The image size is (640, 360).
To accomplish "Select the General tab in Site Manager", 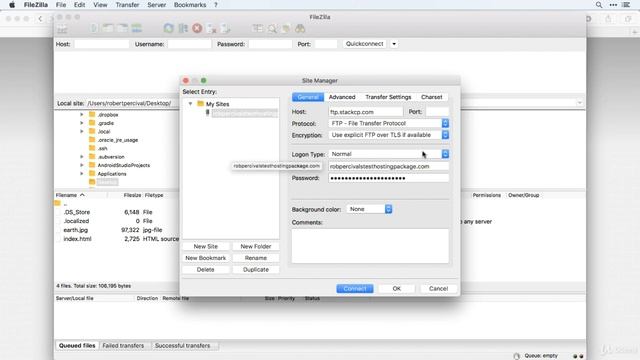I will tap(308, 97).
